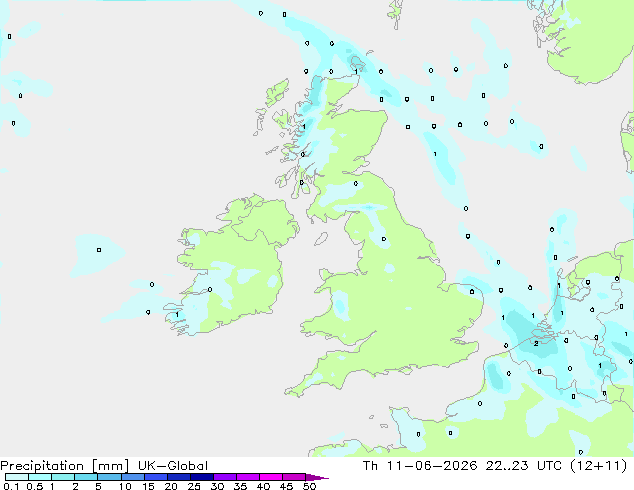Image resolution: width=634 pixels, height=490 pixels.
Task: Click the '(12+11)' forecast run label
Action: coord(598,466)
